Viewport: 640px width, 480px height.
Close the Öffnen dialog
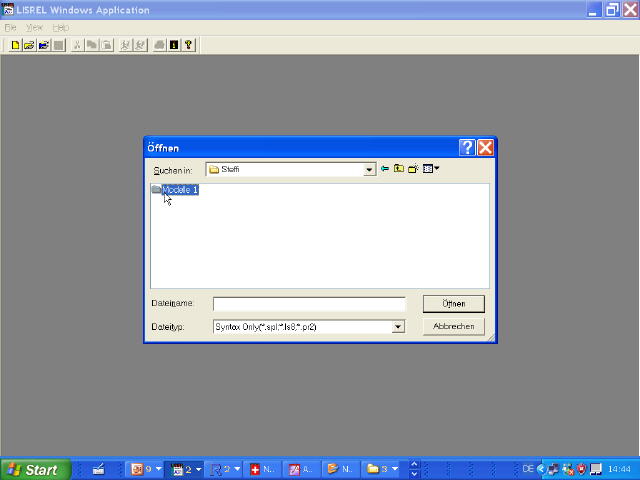(x=485, y=147)
